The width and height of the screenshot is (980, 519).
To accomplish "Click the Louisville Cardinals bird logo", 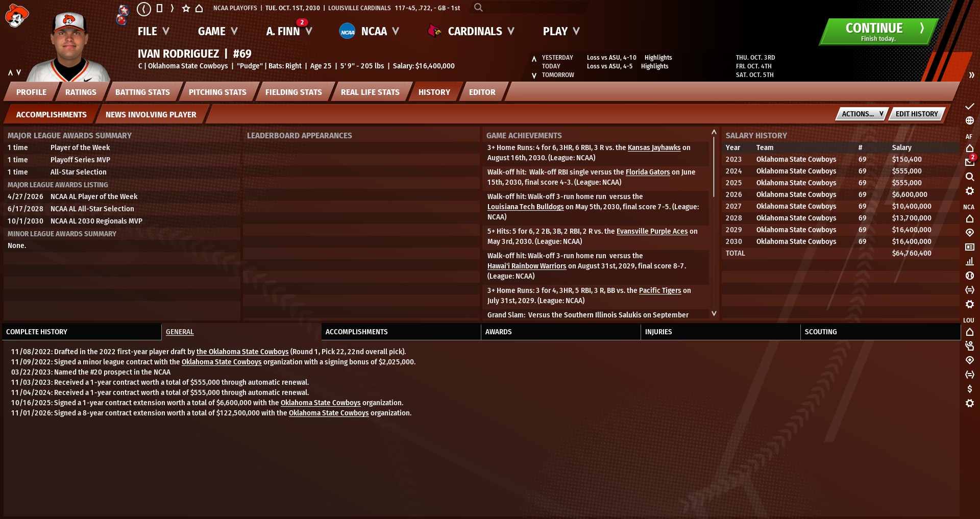I will coord(434,31).
